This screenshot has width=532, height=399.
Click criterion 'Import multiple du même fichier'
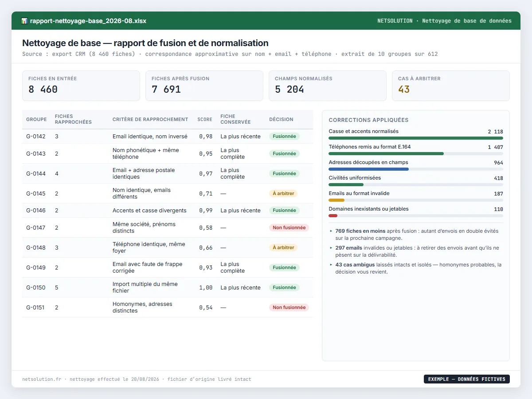pos(145,287)
